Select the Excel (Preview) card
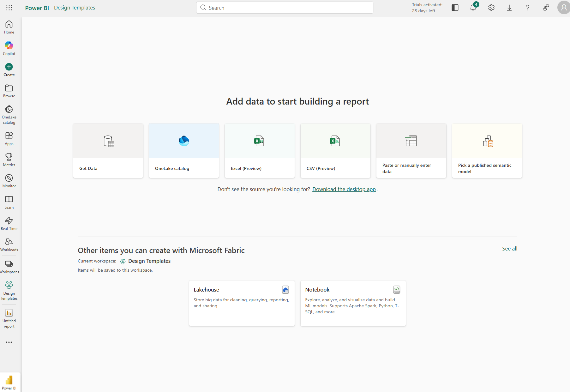This screenshot has width=570, height=392. click(260, 151)
